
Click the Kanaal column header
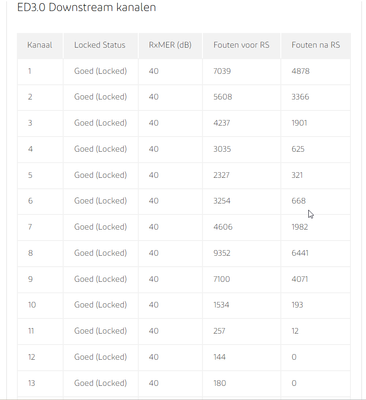pyautogui.click(x=40, y=45)
